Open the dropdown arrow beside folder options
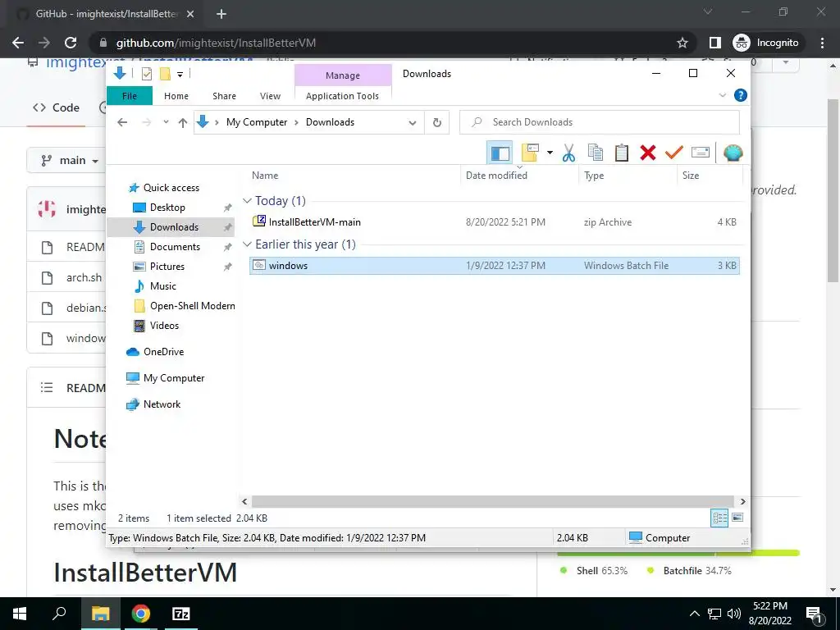This screenshot has width=840, height=630. pos(550,153)
